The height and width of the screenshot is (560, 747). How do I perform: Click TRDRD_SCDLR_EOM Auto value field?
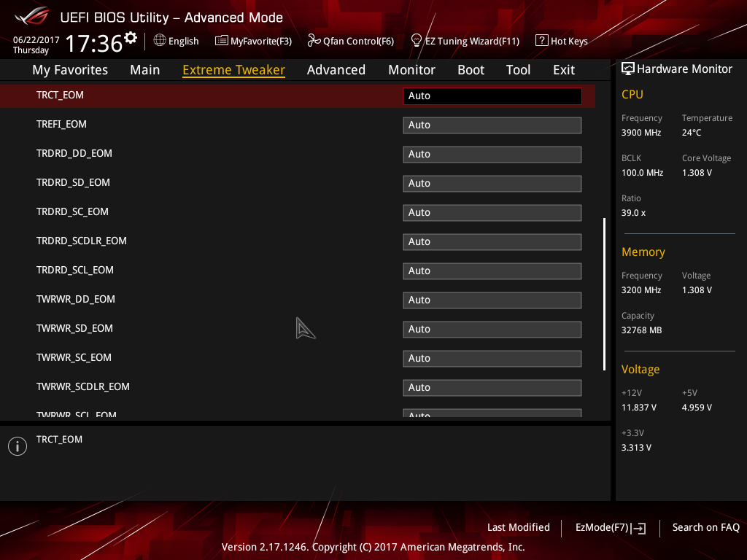tap(492, 242)
